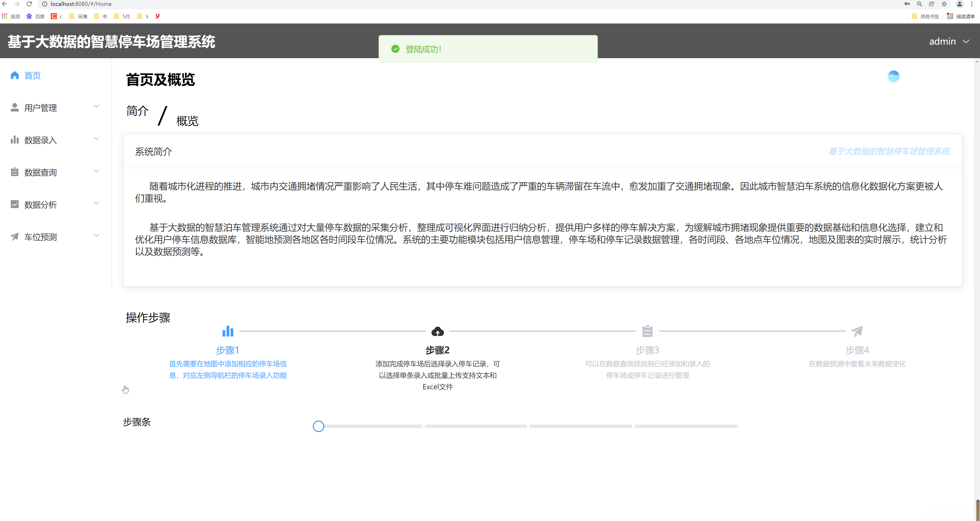Open the 数据查询 sidebar menu
The height and width of the screenshot is (521, 980).
click(41, 173)
